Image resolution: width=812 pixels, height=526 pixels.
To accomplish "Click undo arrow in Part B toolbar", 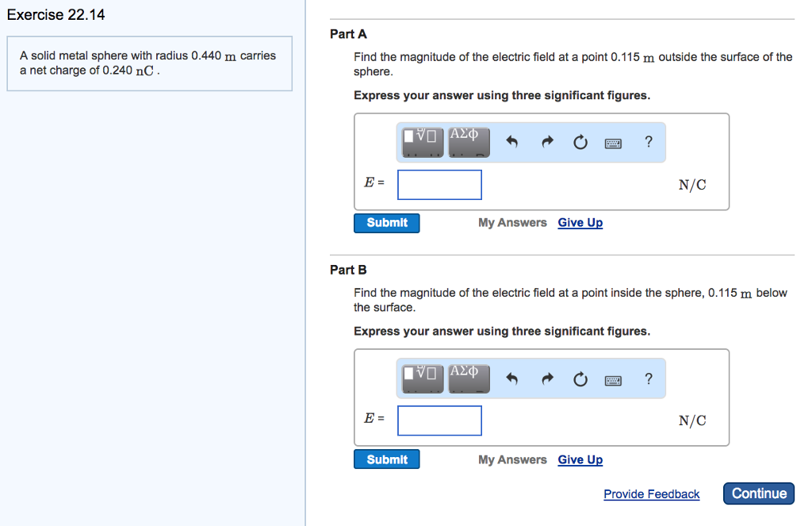I will [x=511, y=379].
